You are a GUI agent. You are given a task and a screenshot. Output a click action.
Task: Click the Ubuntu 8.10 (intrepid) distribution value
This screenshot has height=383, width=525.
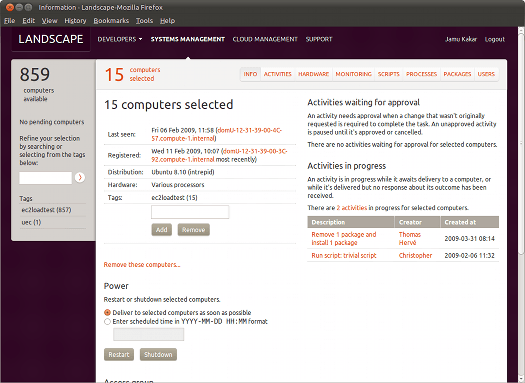(x=183, y=172)
